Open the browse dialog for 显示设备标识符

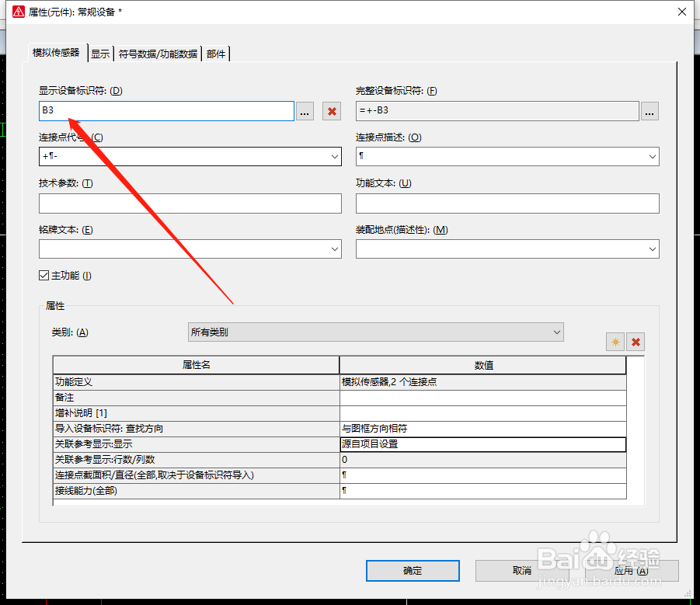coord(305,111)
